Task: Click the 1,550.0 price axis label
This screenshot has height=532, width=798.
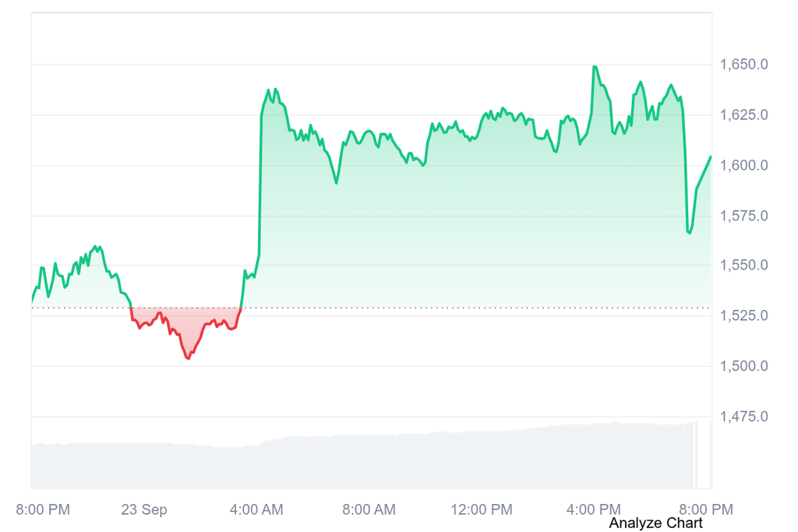Action: 743,265
